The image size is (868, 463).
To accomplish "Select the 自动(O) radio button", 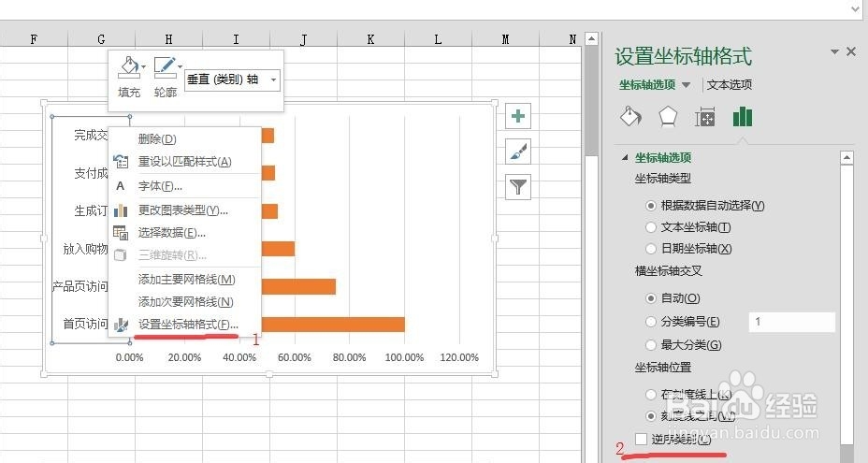I will tap(651, 298).
